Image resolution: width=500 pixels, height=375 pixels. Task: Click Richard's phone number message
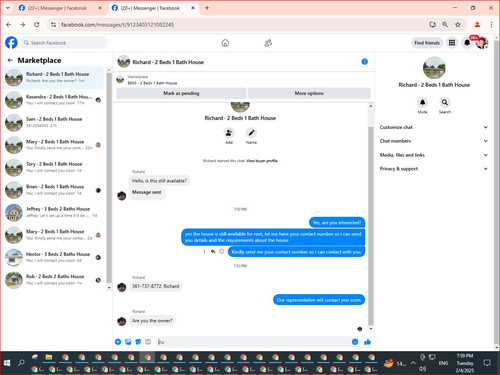[x=155, y=286]
